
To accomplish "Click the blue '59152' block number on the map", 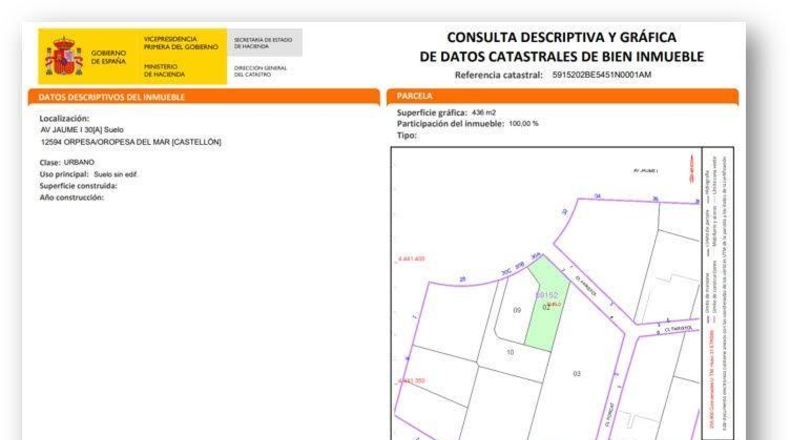I will pyautogui.click(x=547, y=295).
